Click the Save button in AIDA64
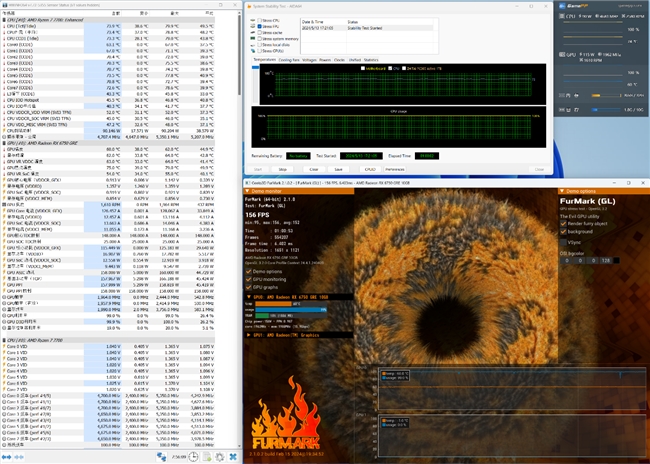This screenshot has height=464, width=650. (338, 169)
